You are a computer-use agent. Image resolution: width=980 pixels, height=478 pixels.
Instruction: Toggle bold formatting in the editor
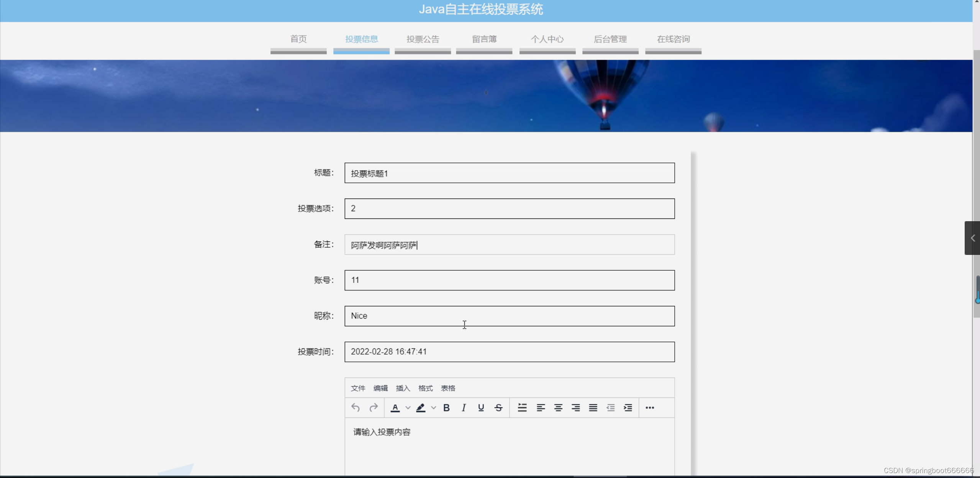pyautogui.click(x=446, y=407)
